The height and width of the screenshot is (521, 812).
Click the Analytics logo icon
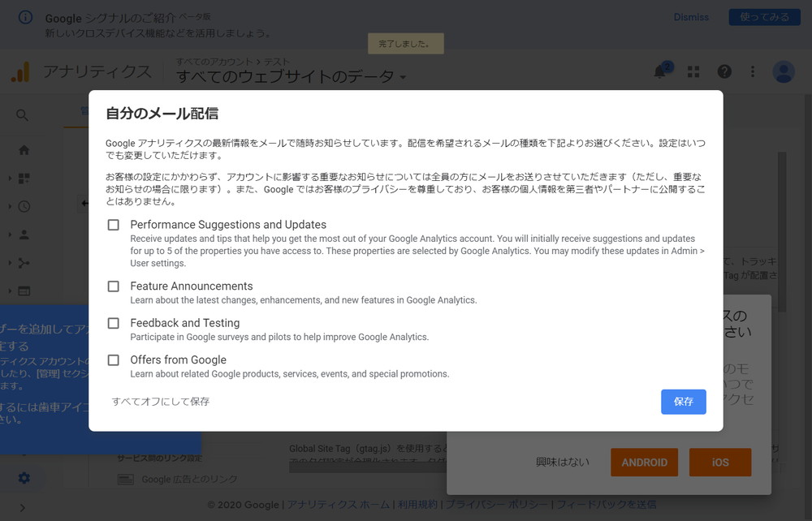point(21,72)
